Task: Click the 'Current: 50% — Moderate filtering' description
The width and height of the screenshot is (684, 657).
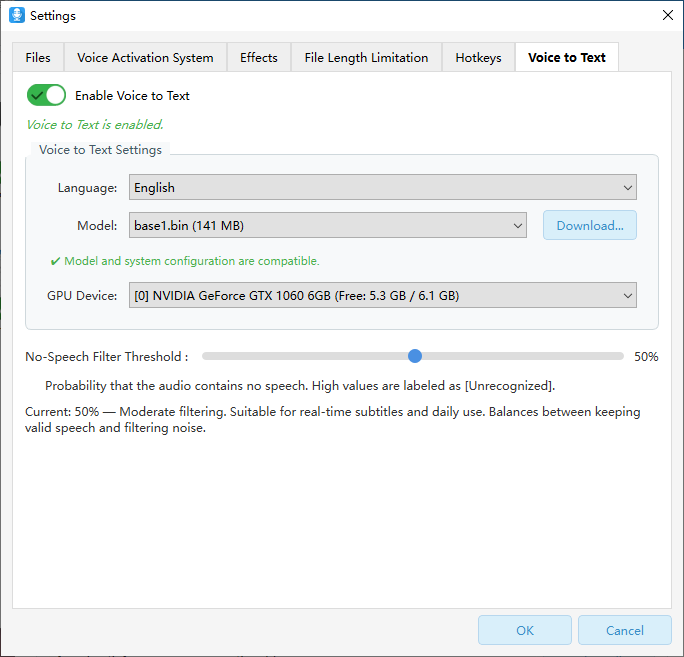Action: [x=332, y=420]
